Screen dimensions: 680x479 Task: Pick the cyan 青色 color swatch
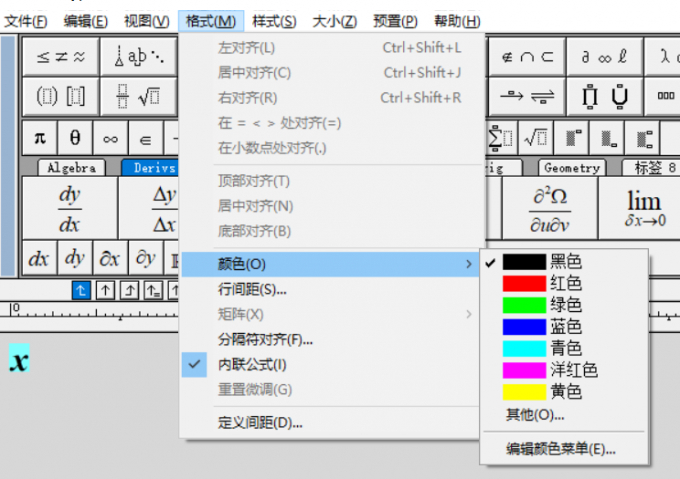524,349
